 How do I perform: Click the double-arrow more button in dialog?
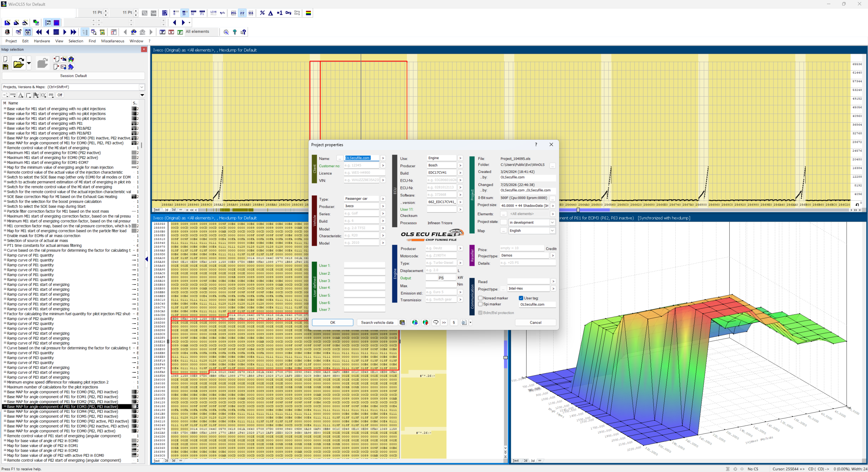coord(444,322)
